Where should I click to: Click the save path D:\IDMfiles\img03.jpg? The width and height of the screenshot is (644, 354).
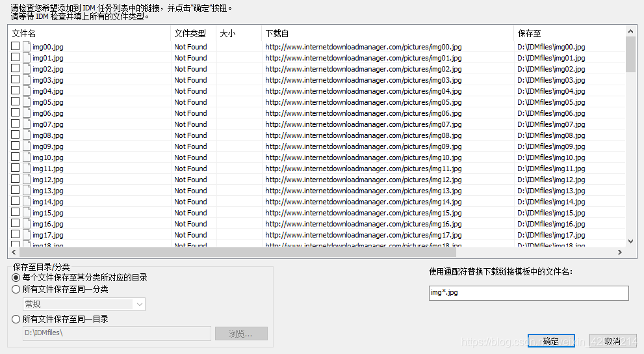click(551, 80)
